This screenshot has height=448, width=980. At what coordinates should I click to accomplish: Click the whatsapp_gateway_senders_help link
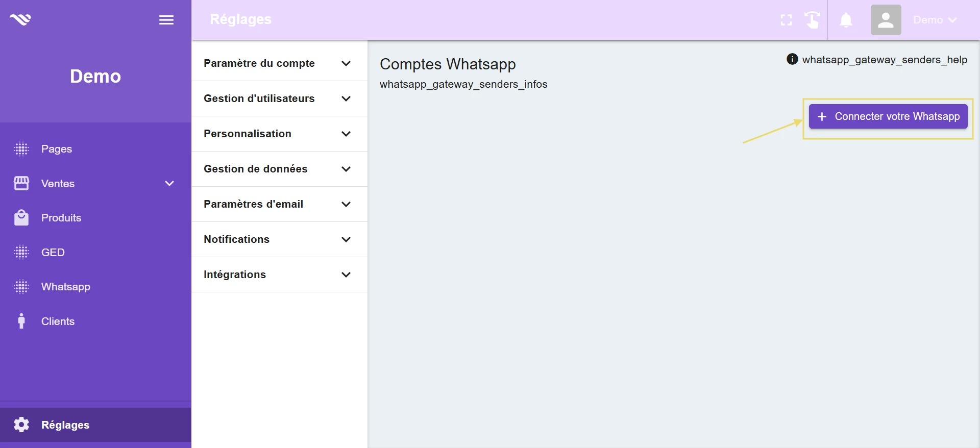coord(884,60)
